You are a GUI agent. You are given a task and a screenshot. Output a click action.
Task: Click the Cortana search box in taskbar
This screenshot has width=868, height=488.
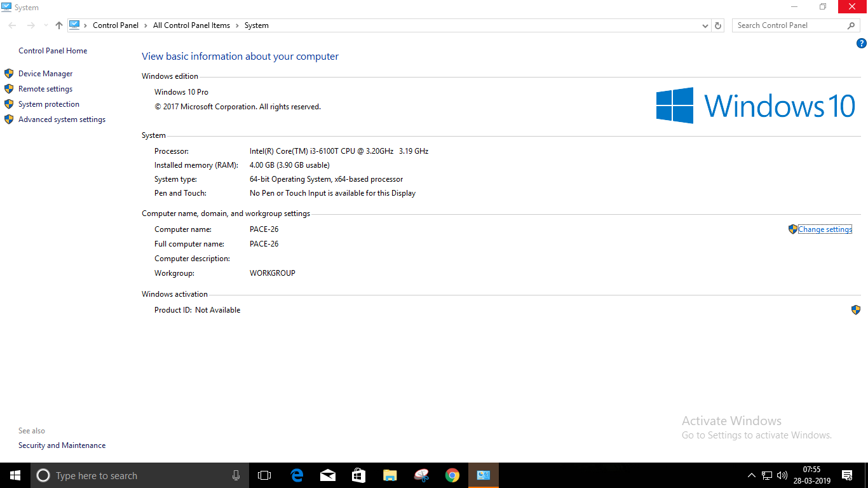[x=140, y=475]
